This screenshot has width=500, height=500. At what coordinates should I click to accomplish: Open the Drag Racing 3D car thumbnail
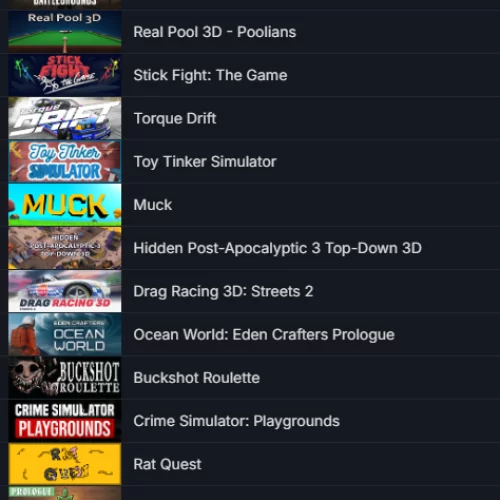point(65,291)
